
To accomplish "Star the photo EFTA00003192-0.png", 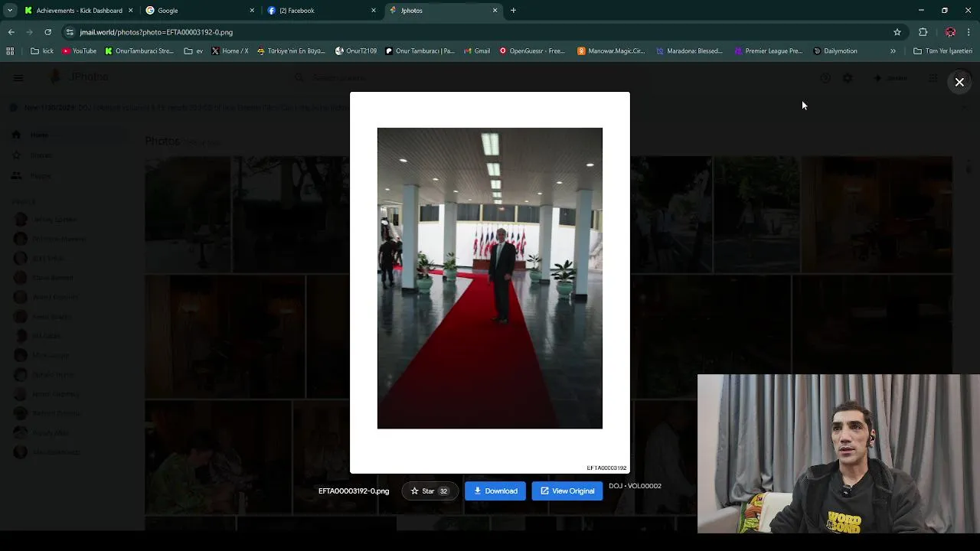I will pos(430,491).
